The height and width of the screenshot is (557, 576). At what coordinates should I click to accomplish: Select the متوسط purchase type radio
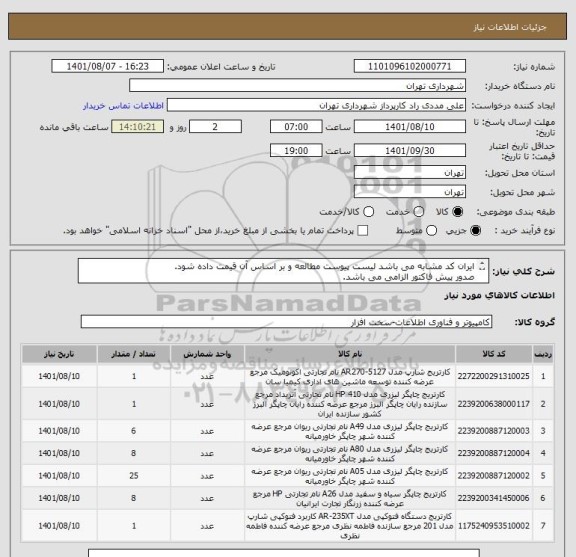pos(431,230)
